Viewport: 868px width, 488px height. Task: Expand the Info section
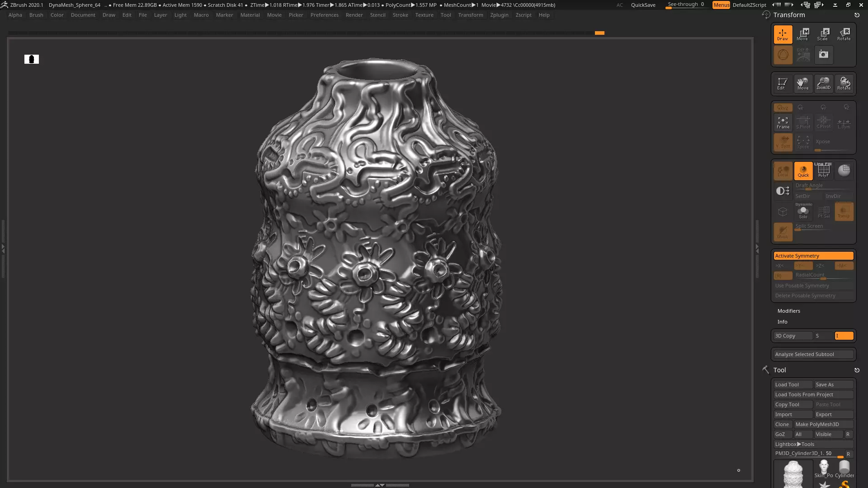coord(782,322)
